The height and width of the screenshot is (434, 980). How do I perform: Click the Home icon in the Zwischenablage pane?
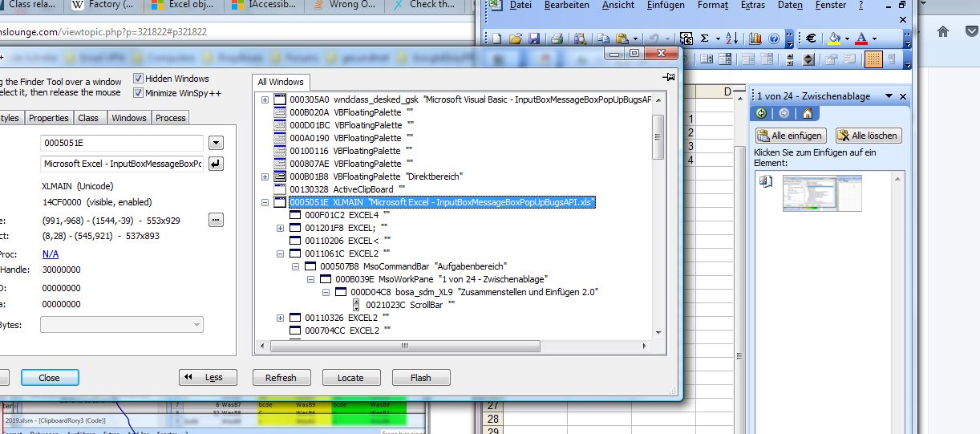coord(807,114)
